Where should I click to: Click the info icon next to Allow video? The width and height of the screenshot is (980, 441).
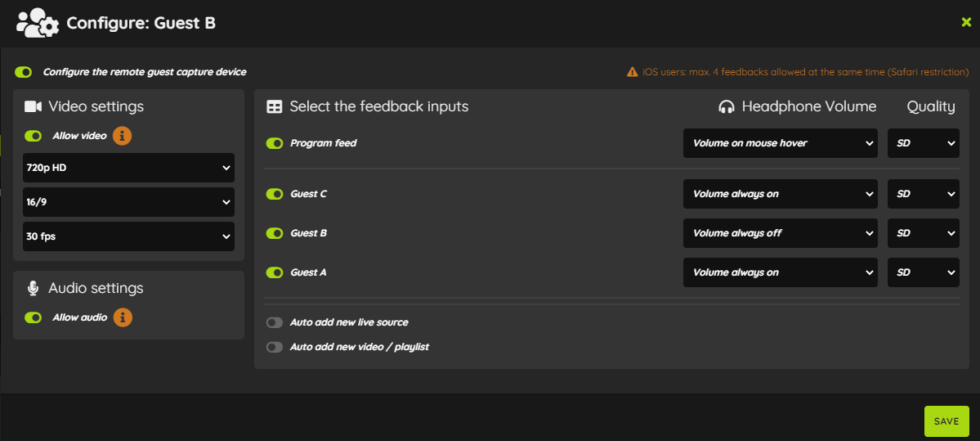[123, 135]
